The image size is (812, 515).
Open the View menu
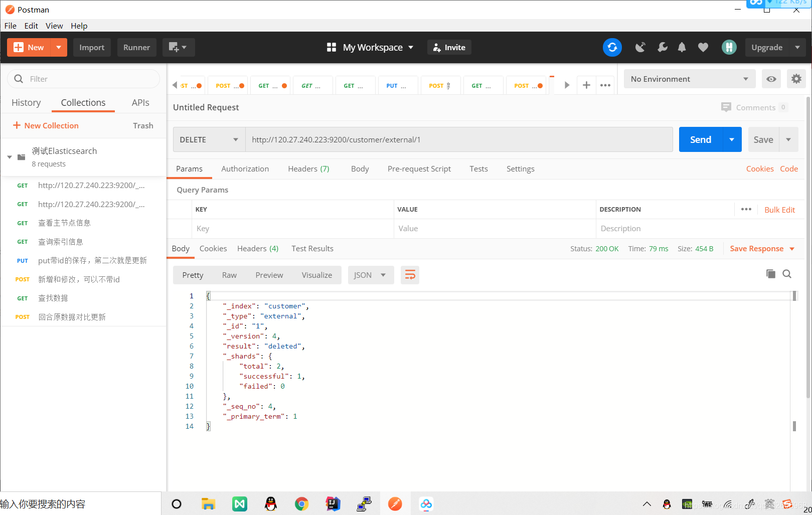(x=54, y=26)
